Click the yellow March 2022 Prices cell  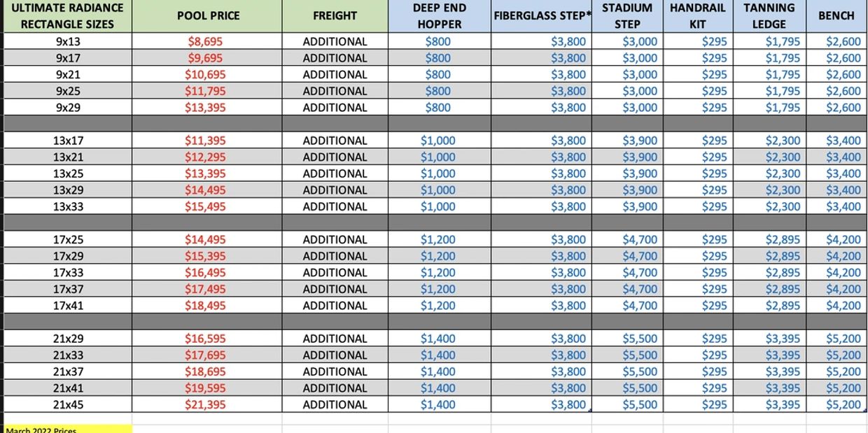point(67,429)
